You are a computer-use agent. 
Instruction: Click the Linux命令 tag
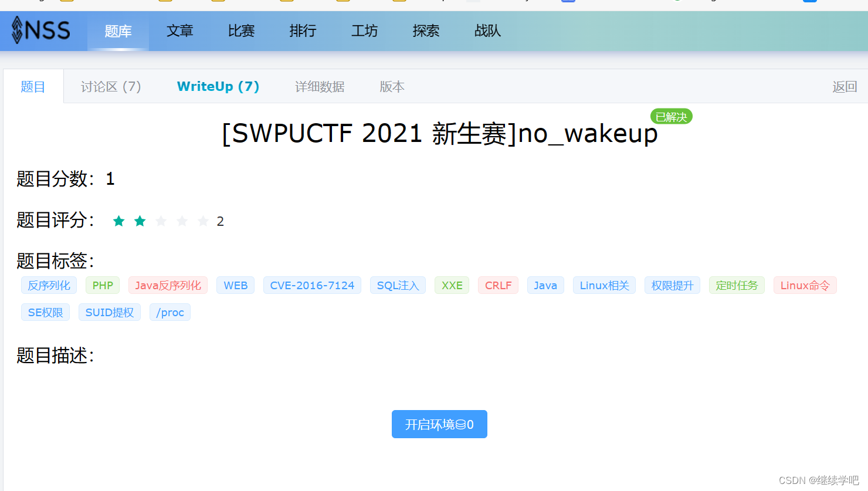click(805, 286)
